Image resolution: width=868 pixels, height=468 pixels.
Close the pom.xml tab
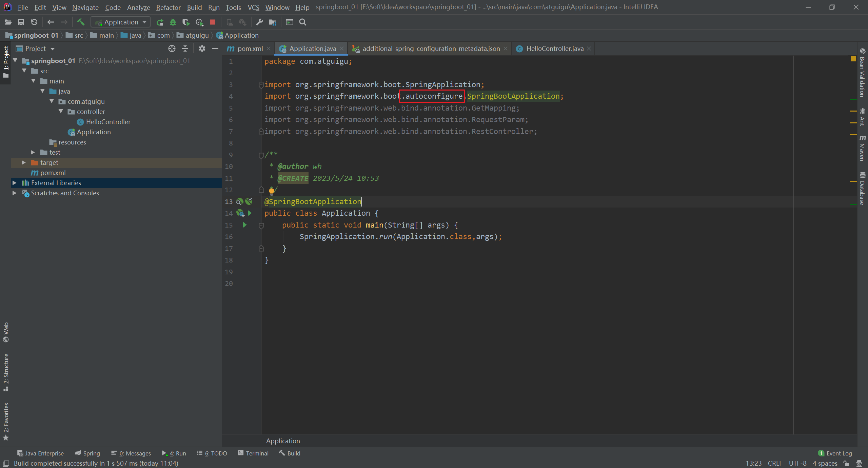pyautogui.click(x=269, y=48)
